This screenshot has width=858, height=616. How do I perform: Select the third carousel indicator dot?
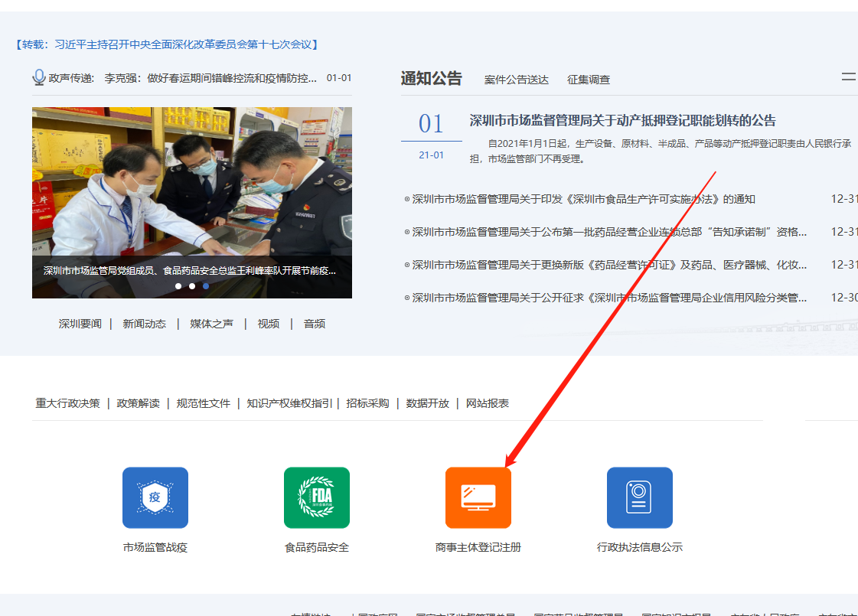click(205, 285)
